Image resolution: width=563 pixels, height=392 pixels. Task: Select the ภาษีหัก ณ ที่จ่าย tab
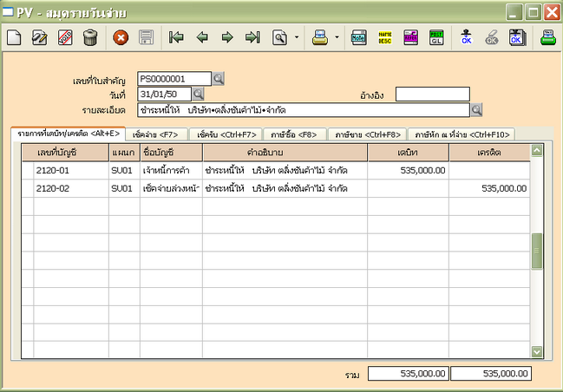point(462,134)
